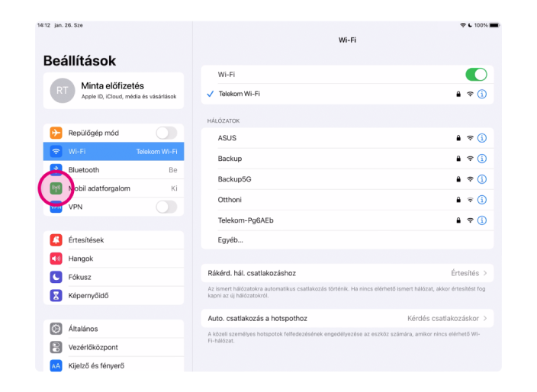Tap the green Mobil adatforgalom icon
Viewport: 537px width, 392px height.
click(56, 188)
